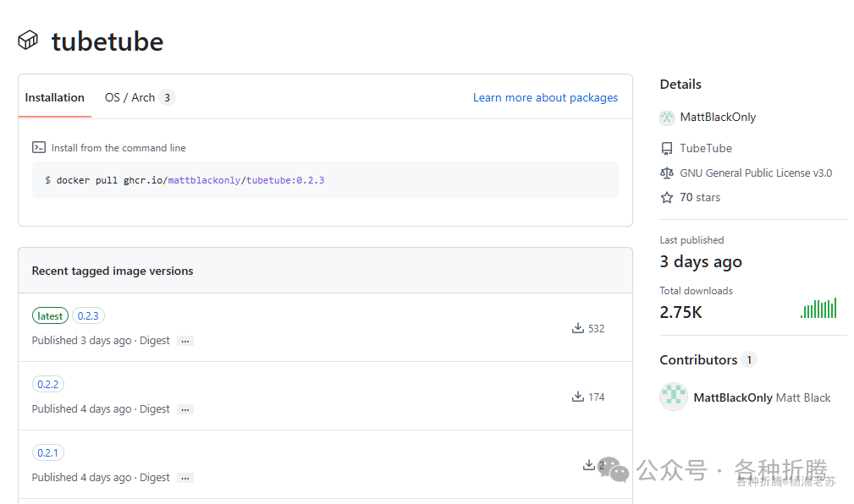Click the 3 days ago last published value

click(x=701, y=262)
